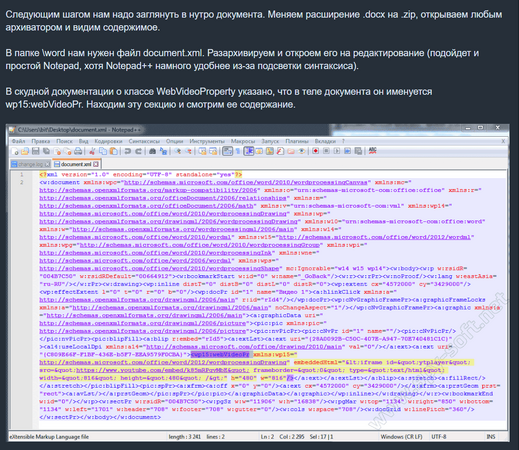The width and height of the screenshot is (519, 450).
Task: Toggle the Document Map icon
Action: (x=270, y=151)
